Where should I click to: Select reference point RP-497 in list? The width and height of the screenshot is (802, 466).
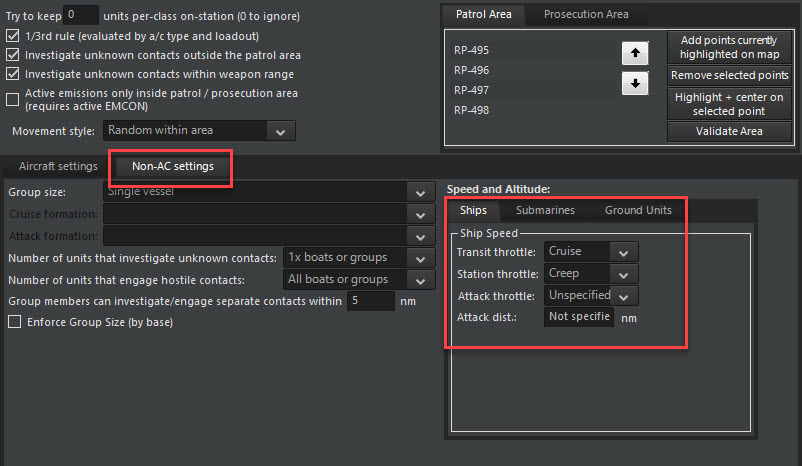(x=472, y=90)
